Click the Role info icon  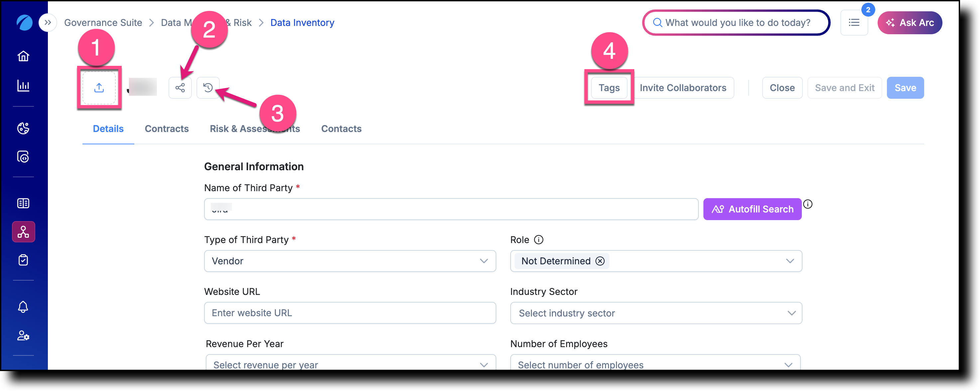[x=539, y=240]
